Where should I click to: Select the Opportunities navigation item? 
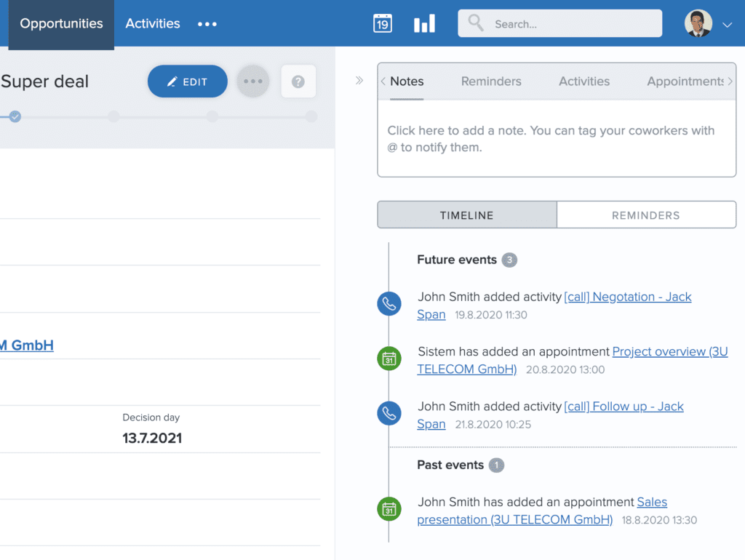coord(60,23)
